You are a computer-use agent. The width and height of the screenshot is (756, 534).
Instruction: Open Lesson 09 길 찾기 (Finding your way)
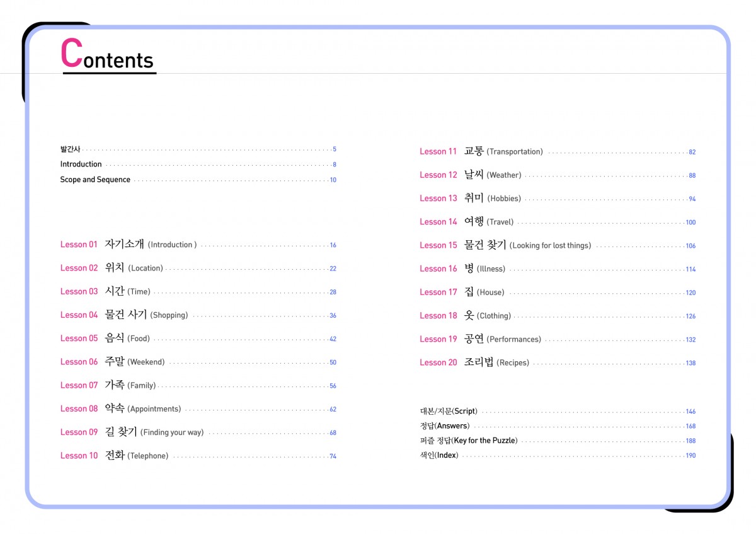click(x=132, y=432)
